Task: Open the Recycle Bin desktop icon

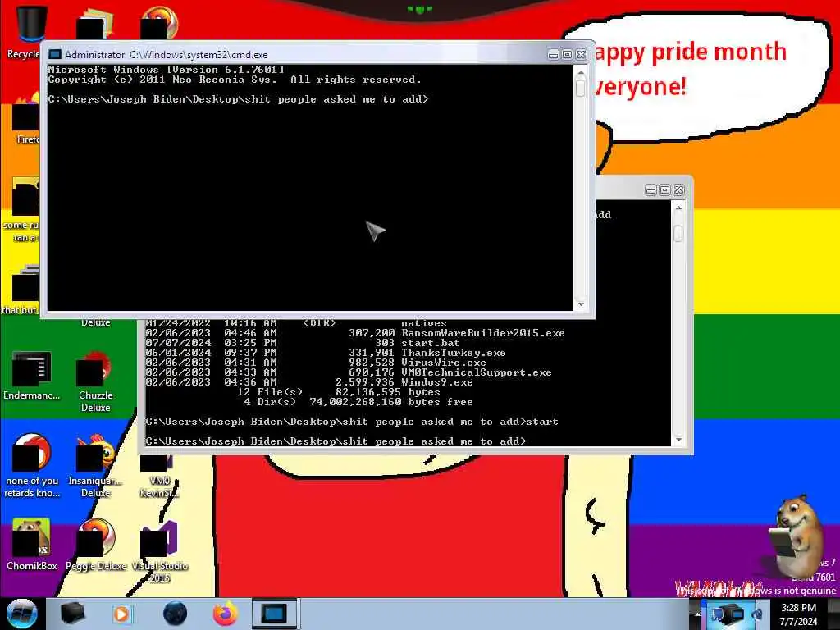Action: tap(28, 30)
